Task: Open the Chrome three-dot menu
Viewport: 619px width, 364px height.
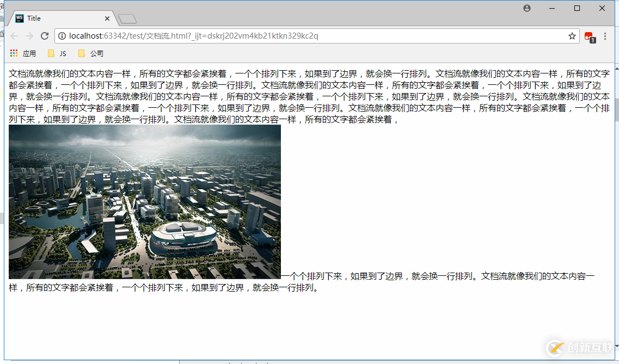Action: (605, 36)
